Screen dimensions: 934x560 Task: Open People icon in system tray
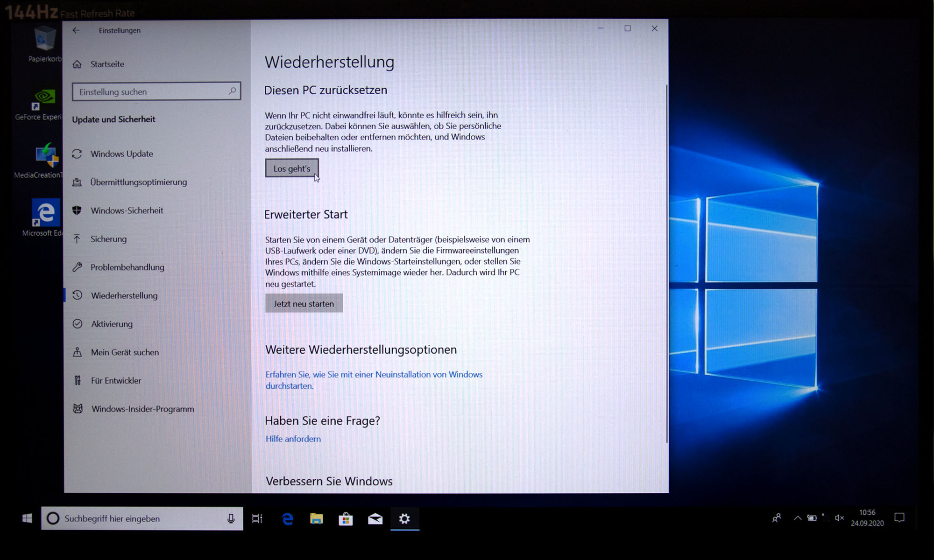click(777, 518)
